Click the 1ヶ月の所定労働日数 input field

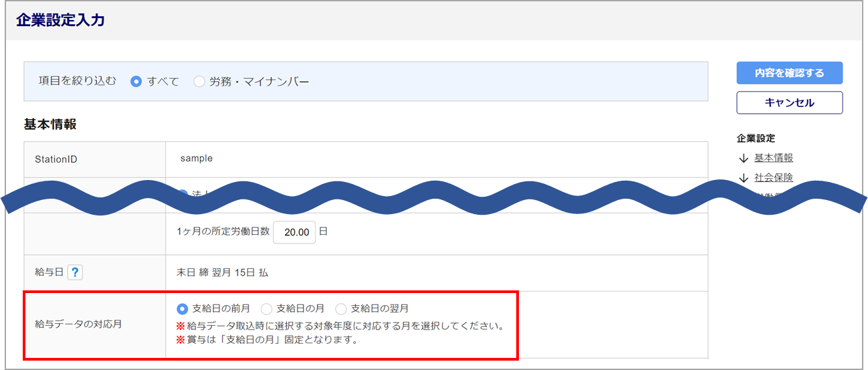[294, 232]
